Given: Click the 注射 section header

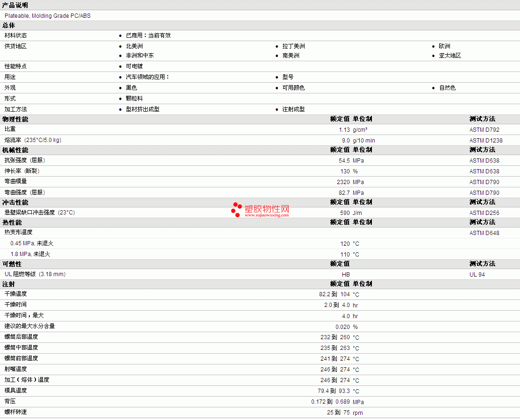Looking at the screenshot, I should coord(8,285).
